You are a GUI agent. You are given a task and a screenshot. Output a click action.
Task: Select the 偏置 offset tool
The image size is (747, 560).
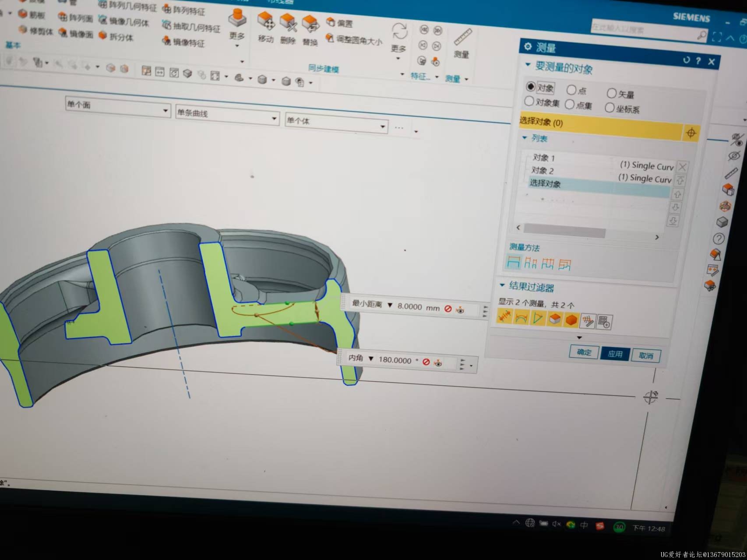[339, 23]
